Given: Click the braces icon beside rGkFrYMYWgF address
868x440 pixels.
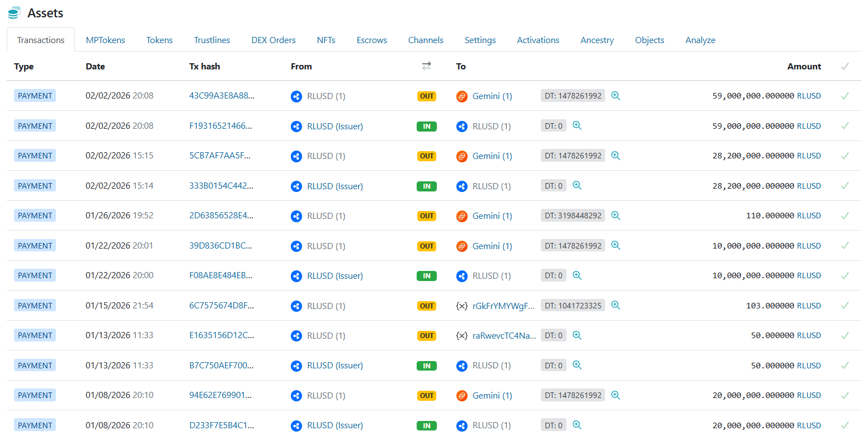Looking at the screenshot, I should pos(461,306).
